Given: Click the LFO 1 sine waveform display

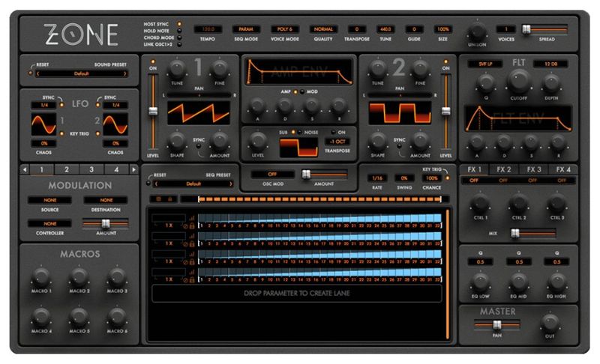Looking at the screenshot, I should click(x=43, y=124).
